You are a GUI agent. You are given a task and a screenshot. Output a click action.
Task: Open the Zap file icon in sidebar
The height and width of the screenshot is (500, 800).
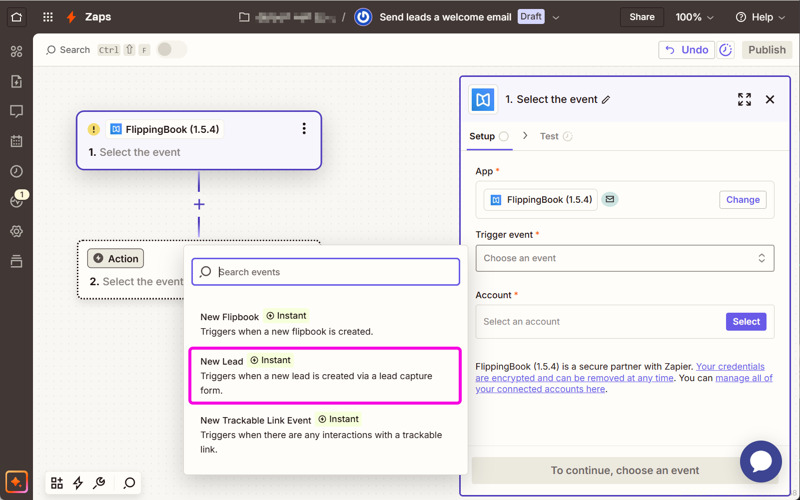(16, 81)
